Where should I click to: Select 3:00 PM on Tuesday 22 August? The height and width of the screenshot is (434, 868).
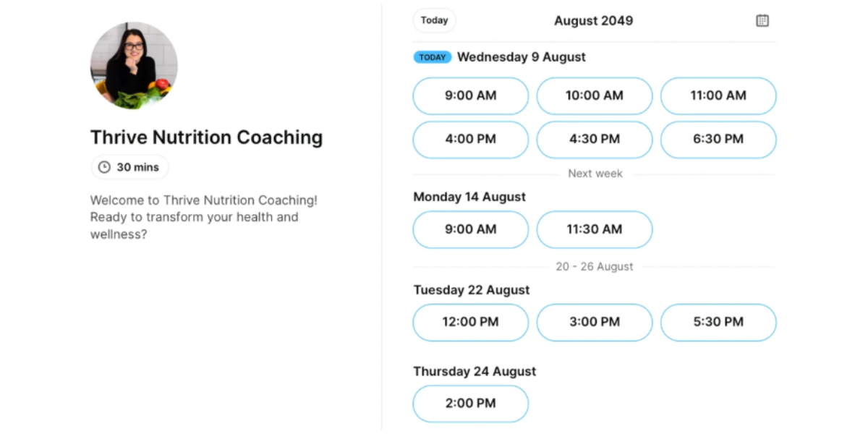594,323
